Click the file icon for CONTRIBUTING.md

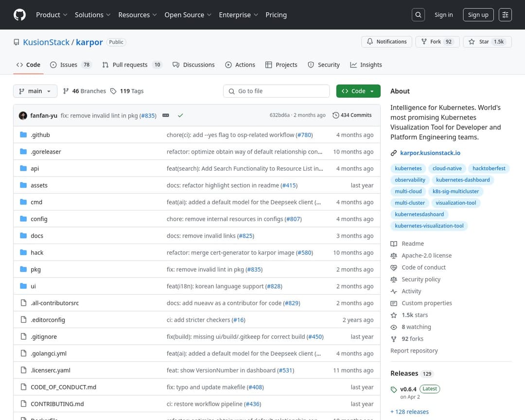23,403
